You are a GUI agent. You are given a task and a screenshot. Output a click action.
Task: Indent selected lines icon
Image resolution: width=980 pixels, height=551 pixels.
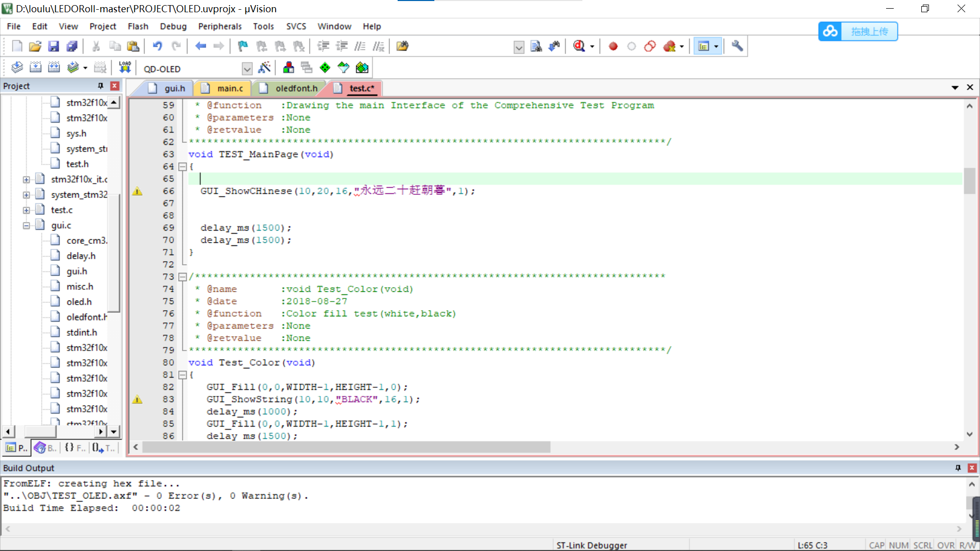tap(323, 46)
